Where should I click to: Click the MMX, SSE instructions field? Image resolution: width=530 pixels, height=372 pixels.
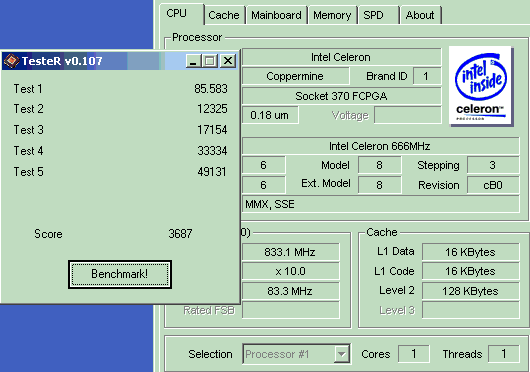pos(381,204)
